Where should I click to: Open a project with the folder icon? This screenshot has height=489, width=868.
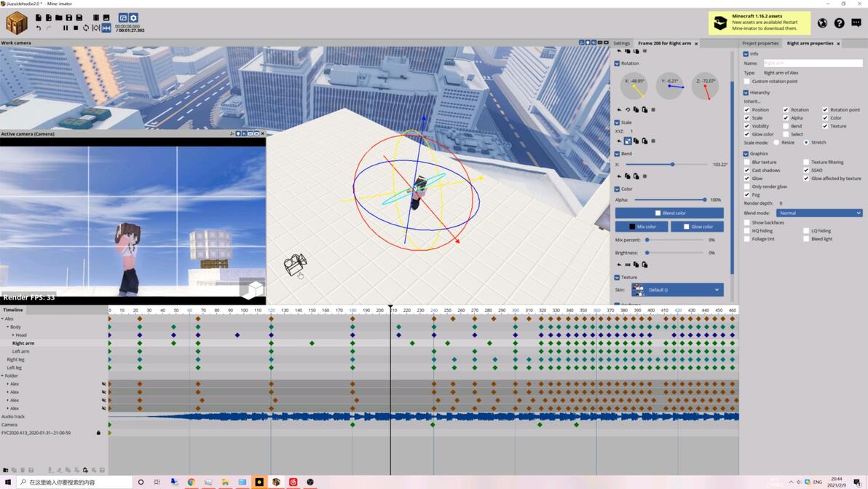[x=59, y=17]
